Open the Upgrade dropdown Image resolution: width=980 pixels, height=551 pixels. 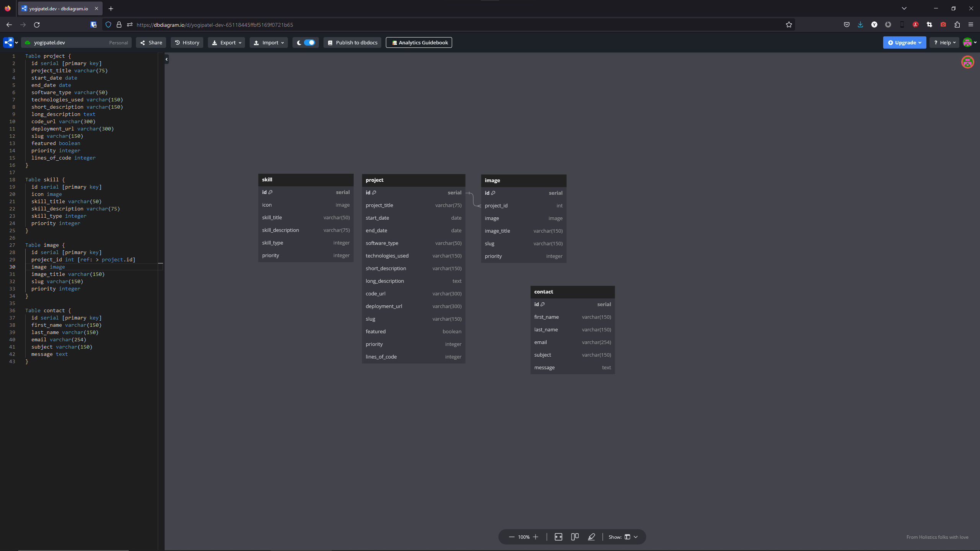[904, 42]
